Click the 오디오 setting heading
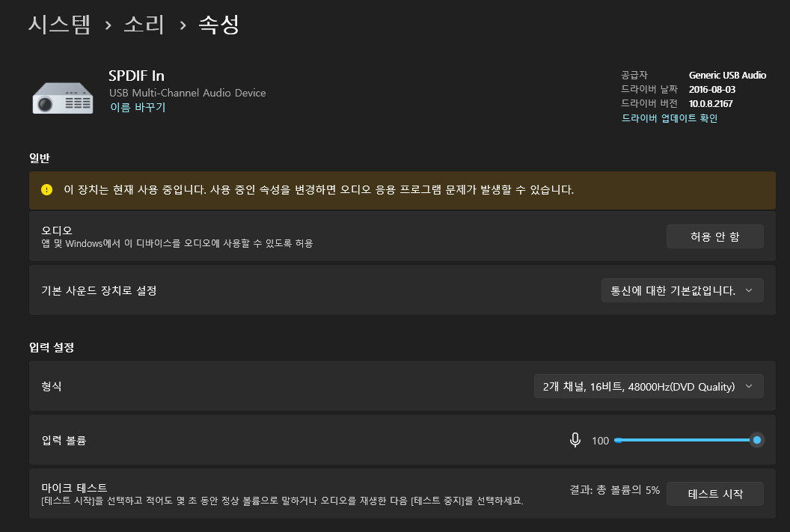790x532 pixels. 57,230
